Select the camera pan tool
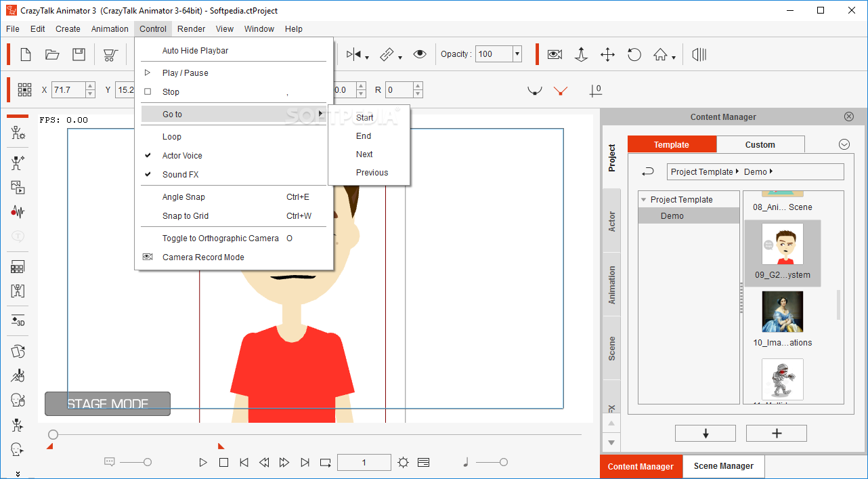This screenshot has height=479, width=868. click(607, 54)
